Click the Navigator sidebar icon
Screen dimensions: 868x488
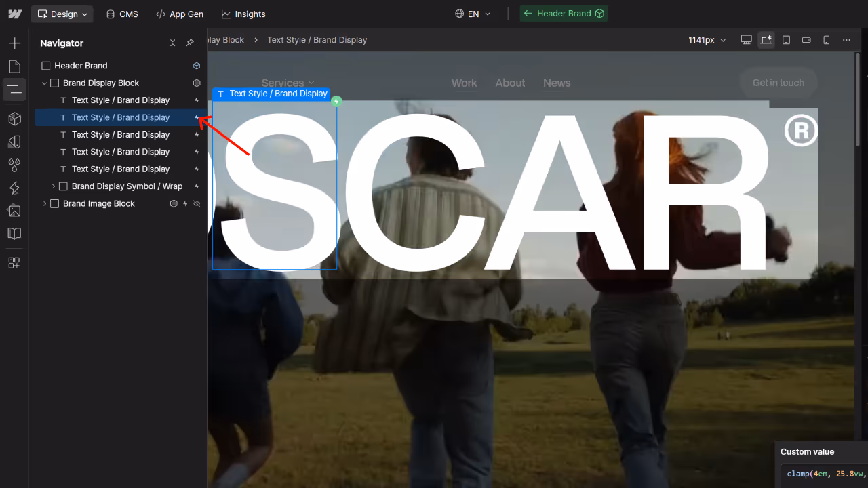click(x=14, y=89)
